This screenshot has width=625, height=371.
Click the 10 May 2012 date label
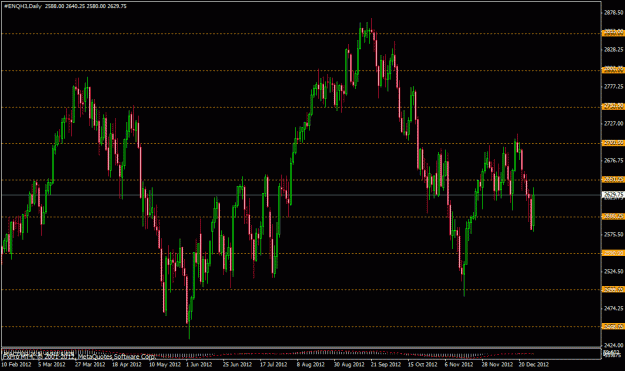[x=164, y=364]
